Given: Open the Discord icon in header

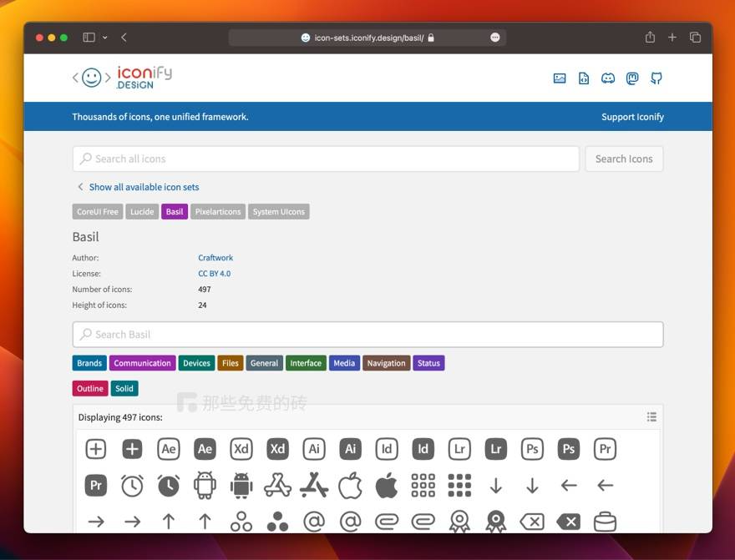Looking at the screenshot, I should pos(608,78).
